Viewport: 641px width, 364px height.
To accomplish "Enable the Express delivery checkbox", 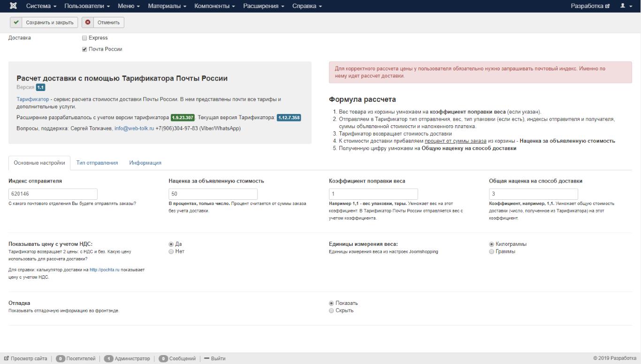I will [x=84, y=38].
